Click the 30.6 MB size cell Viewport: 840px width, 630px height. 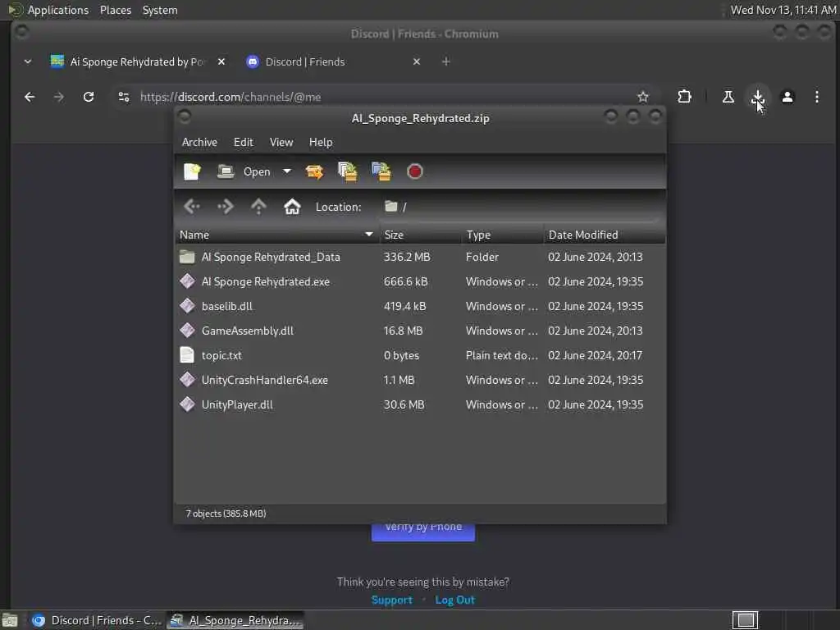point(404,405)
